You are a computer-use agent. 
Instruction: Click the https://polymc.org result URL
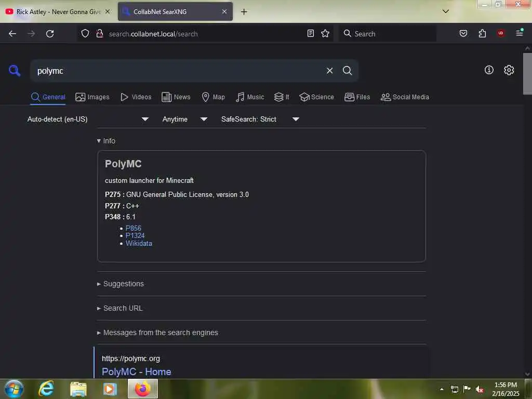(130, 358)
